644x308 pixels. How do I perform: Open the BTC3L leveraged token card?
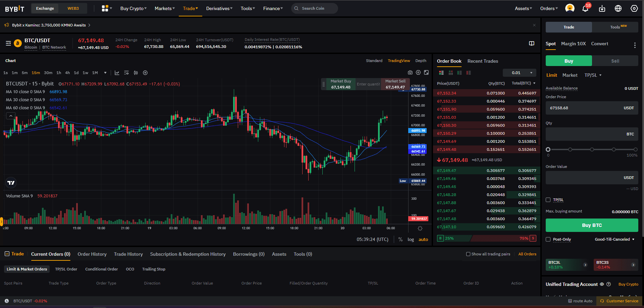pyautogui.click(x=568, y=265)
